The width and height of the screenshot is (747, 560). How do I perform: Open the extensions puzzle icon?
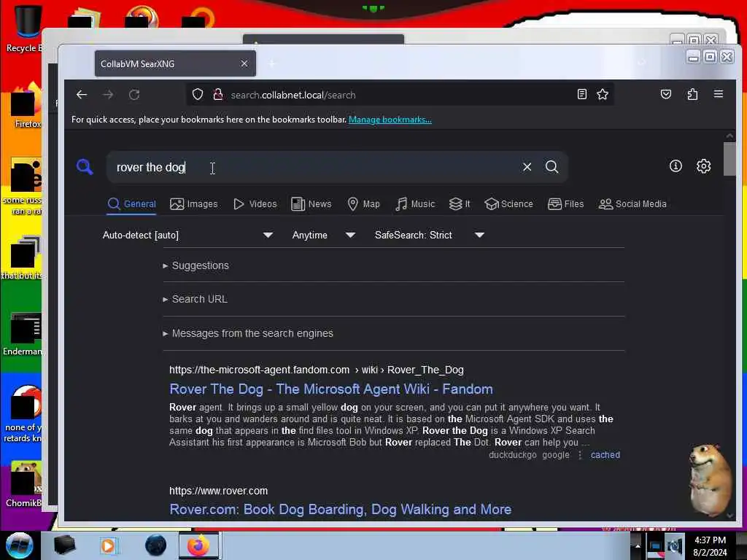click(692, 94)
